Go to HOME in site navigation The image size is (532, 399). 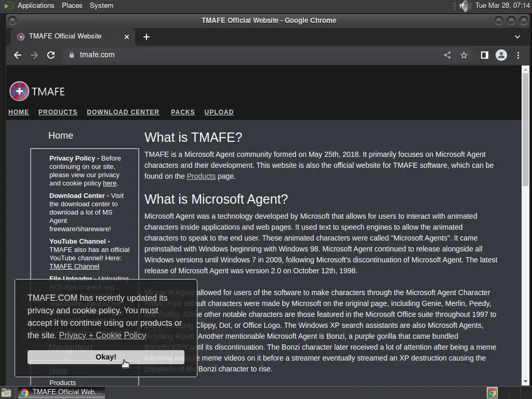pos(19,112)
